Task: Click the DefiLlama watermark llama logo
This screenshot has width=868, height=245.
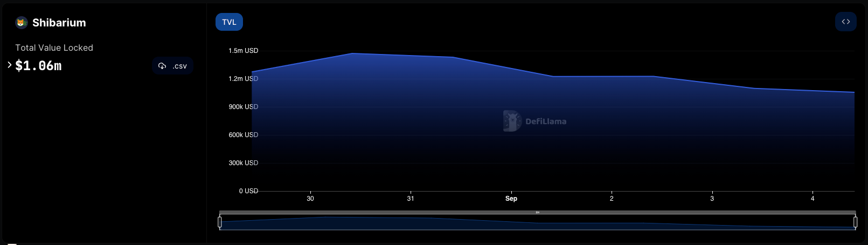Action: [x=512, y=121]
